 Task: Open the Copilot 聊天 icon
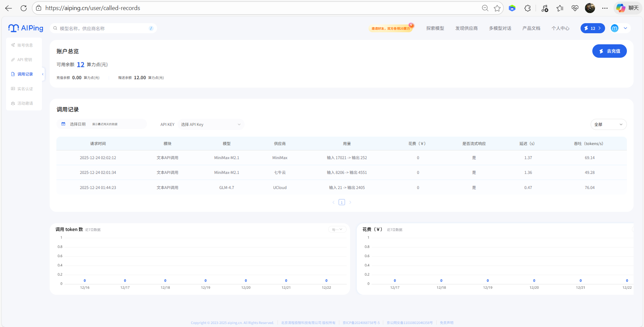pyautogui.click(x=628, y=8)
